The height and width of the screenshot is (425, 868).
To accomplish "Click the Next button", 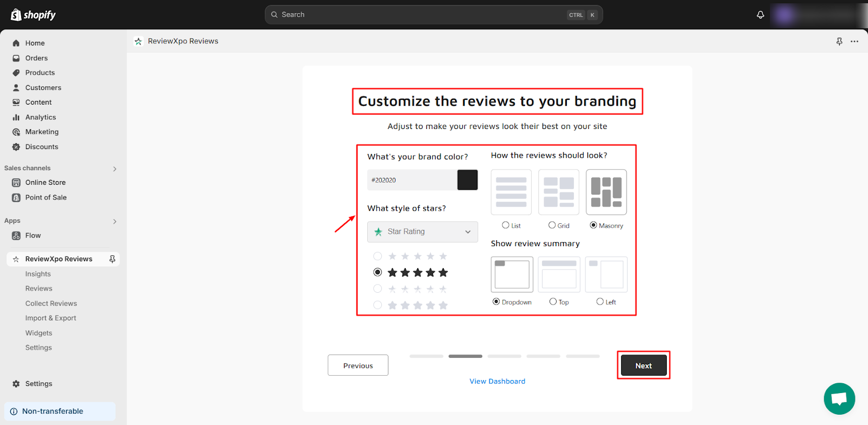I will coord(643,365).
